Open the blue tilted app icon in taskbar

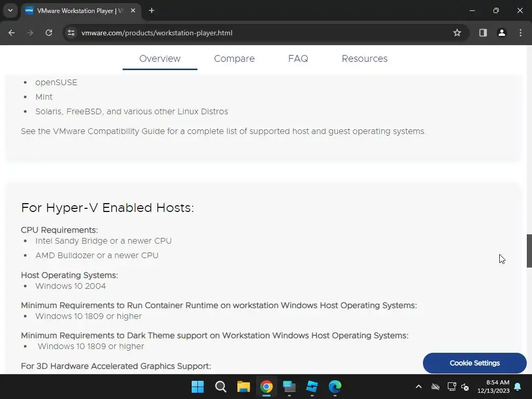click(312, 387)
